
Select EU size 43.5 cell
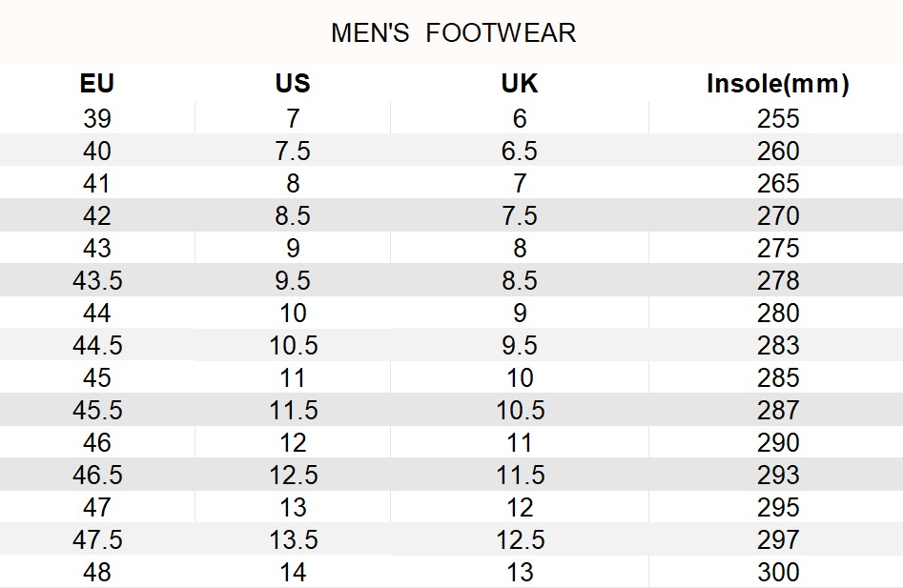click(97, 281)
